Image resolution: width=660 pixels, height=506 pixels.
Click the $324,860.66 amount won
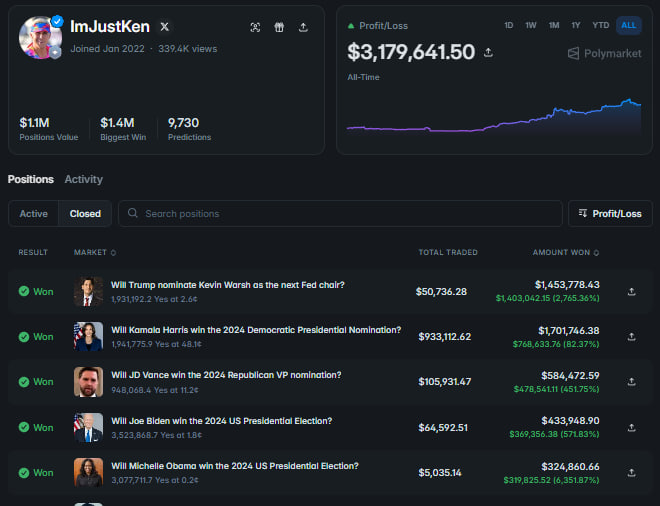point(570,466)
